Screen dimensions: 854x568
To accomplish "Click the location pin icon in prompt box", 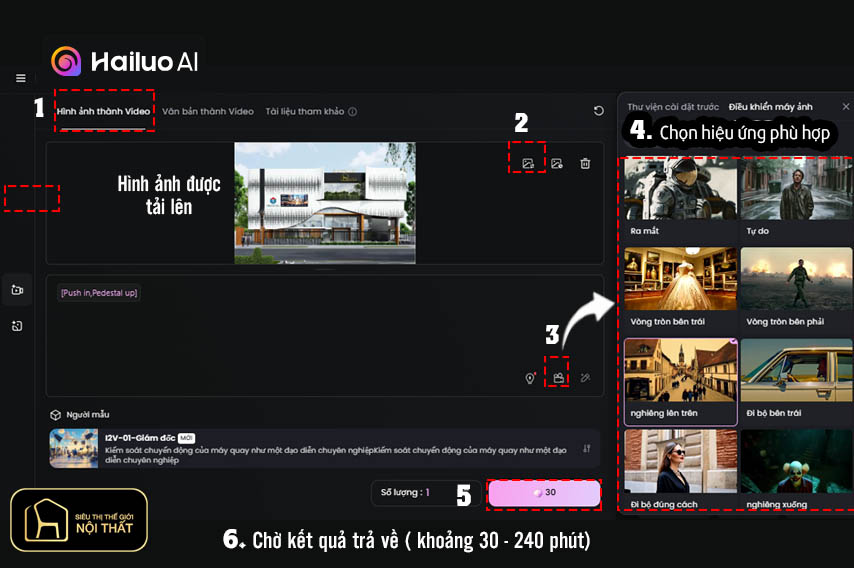I will [530, 377].
